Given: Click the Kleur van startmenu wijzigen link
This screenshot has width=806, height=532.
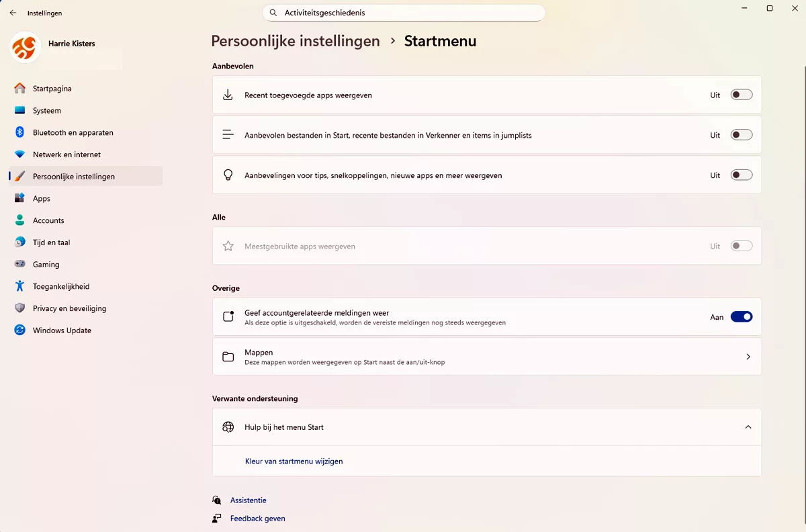Looking at the screenshot, I should tap(294, 461).
